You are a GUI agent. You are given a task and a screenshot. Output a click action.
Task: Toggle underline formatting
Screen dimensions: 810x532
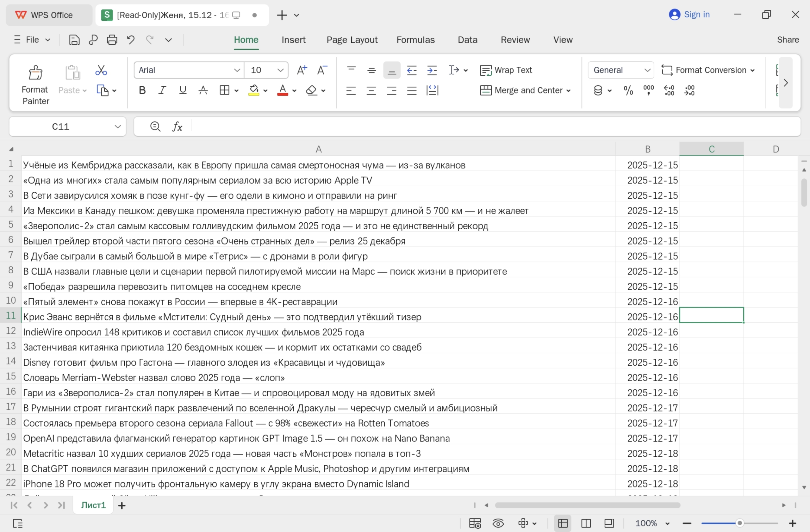183,90
